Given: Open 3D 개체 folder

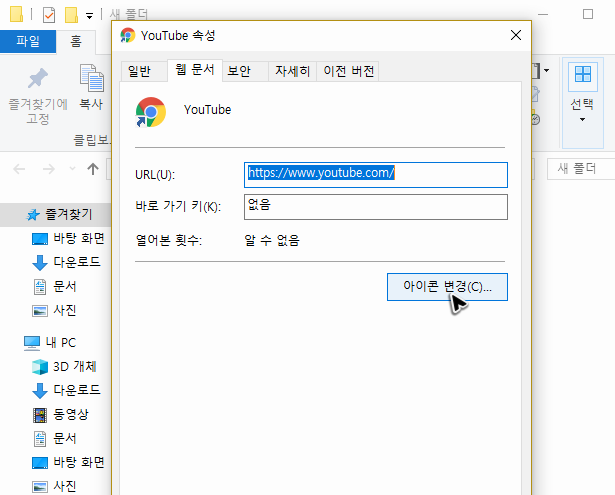Looking at the screenshot, I should [64, 367].
